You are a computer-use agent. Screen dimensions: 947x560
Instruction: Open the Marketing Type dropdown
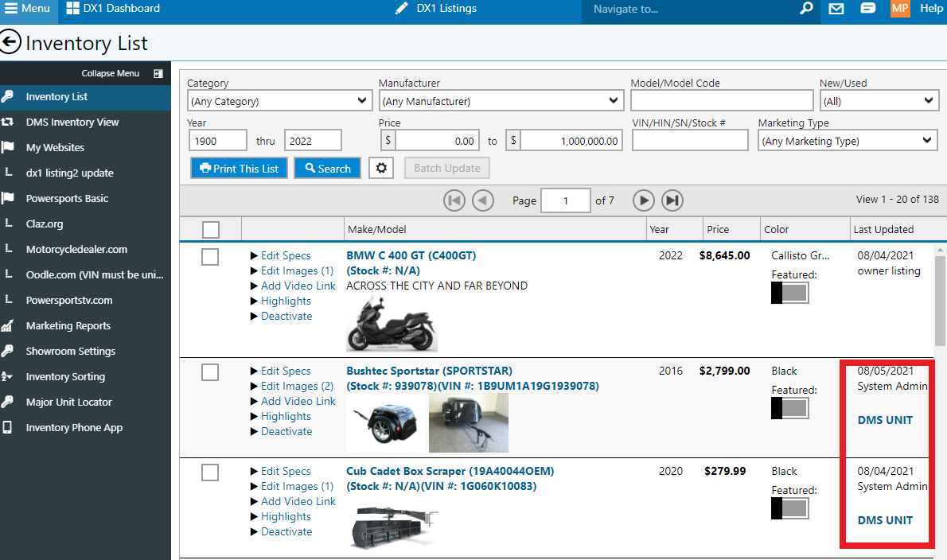click(848, 141)
